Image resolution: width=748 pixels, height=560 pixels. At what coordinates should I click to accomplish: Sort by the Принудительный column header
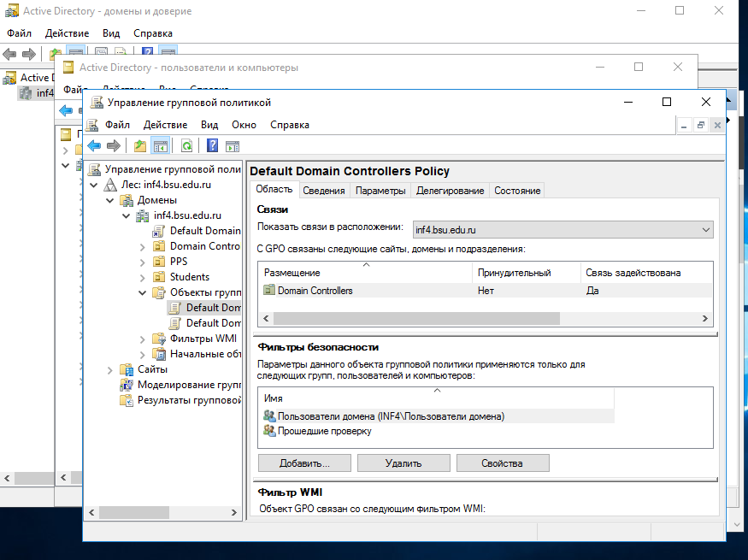click(x=527, y=273)
